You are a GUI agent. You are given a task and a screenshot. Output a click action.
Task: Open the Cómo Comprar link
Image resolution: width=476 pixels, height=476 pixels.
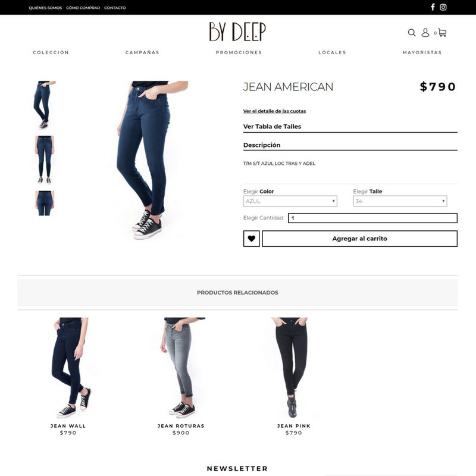click(x=83, y=8)
